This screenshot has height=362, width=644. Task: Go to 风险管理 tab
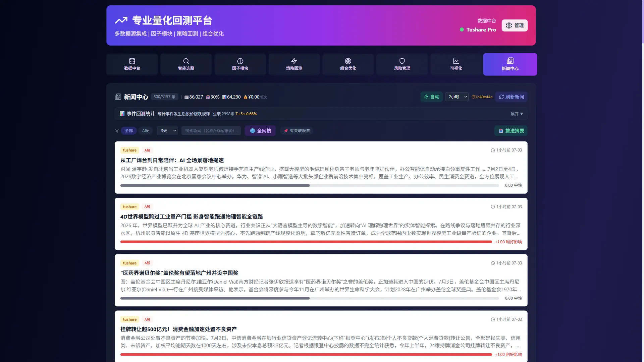tap(402, 64)
